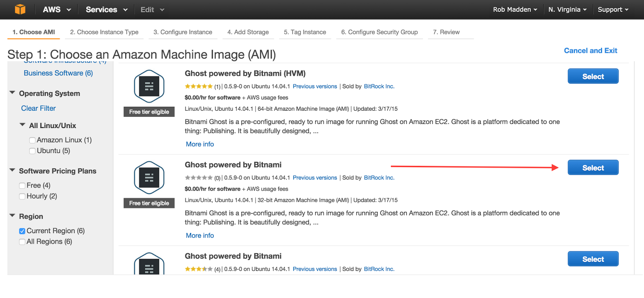Click the five-star rating of Ghost (HVM)
The image size is (644, 298).
click(x=198, y=86)
